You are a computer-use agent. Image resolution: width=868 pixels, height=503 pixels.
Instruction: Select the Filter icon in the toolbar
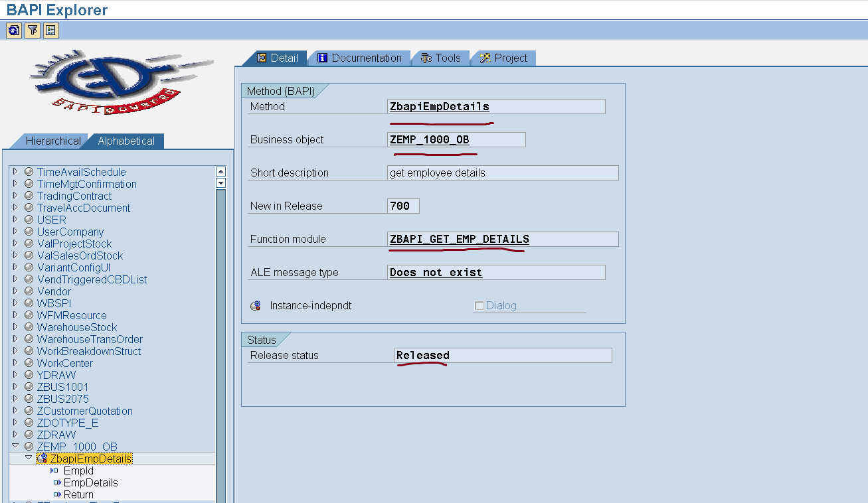click(x=31, y=30)
